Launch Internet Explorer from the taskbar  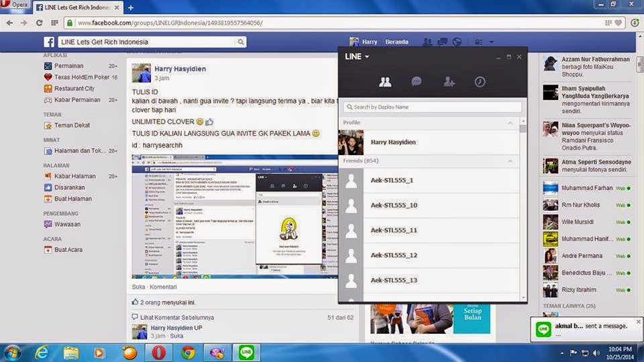point(42,353)
